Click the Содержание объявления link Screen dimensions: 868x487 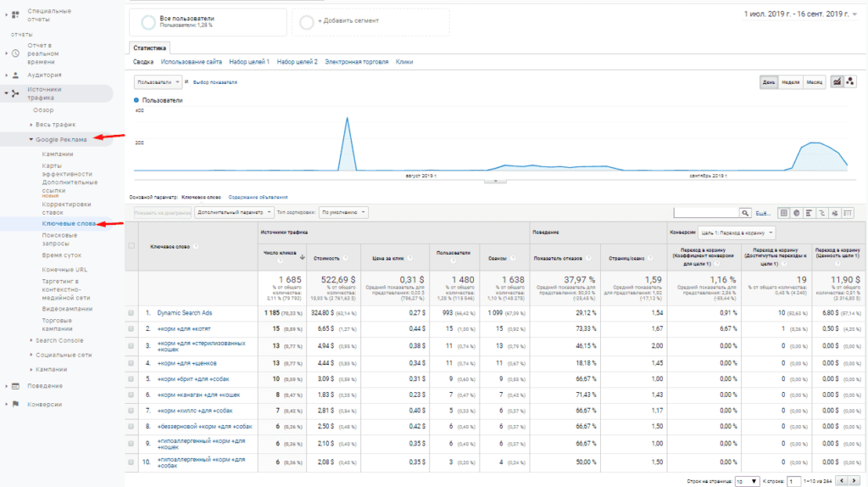[x=258, y=197]
